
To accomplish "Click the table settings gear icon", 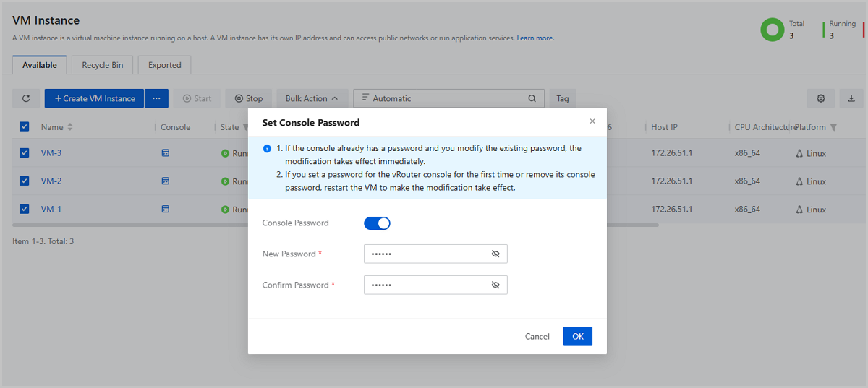I will point(821,98).
